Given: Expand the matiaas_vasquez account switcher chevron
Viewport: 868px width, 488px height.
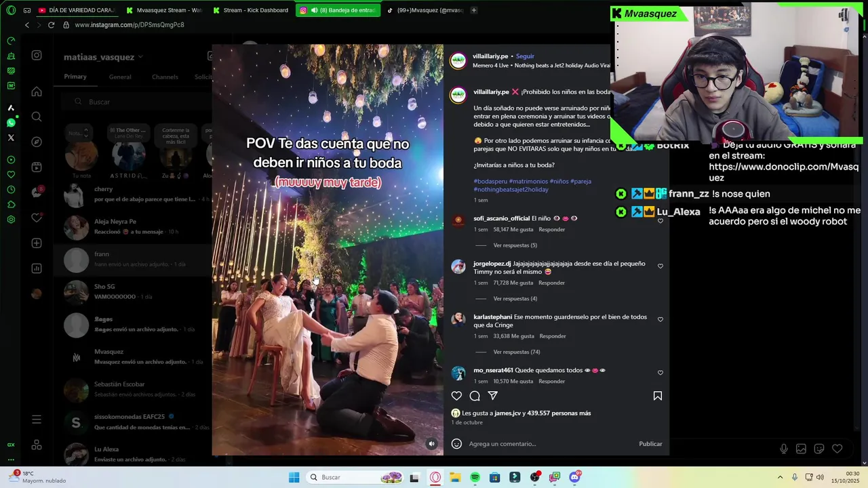Looking at the screenshot, I should click(x=140, y=57).
